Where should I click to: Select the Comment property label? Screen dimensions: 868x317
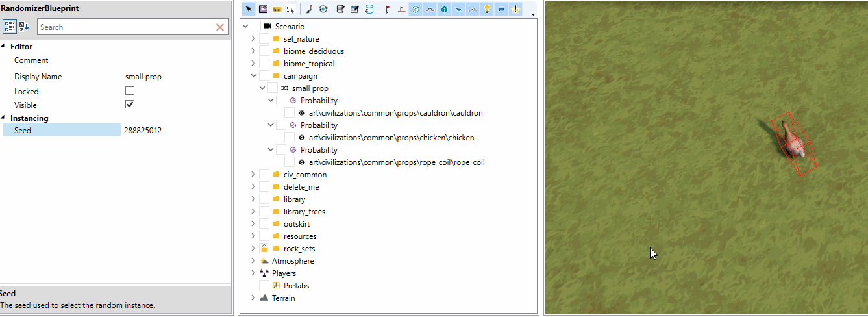(x=31, y=60)
